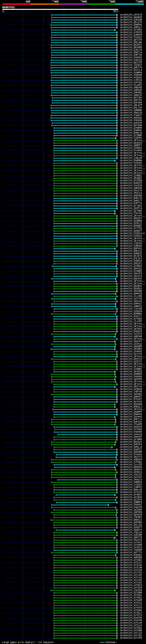The image size is (146, 644).
Task: Click the query end position 563
Action: click(x=115, y=11)
